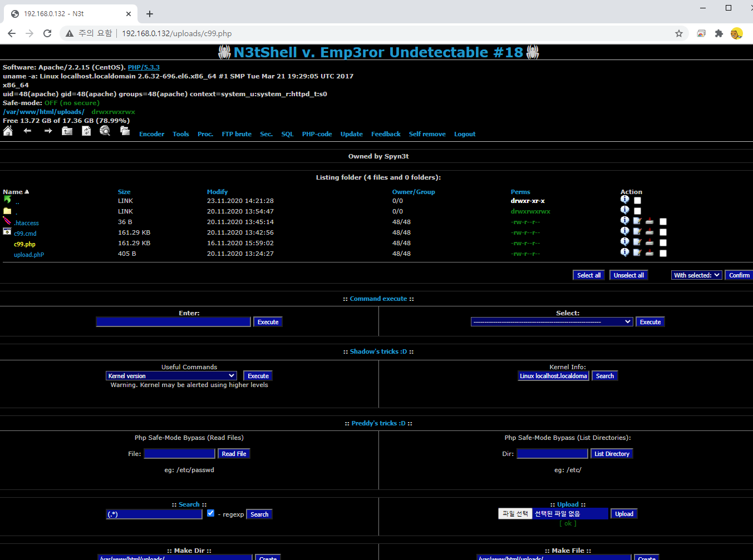Image resolution: width=753 pixels, height=560 pixels.
Task: Click download icon for c99.cmd row
Action: tap(649, 231)
